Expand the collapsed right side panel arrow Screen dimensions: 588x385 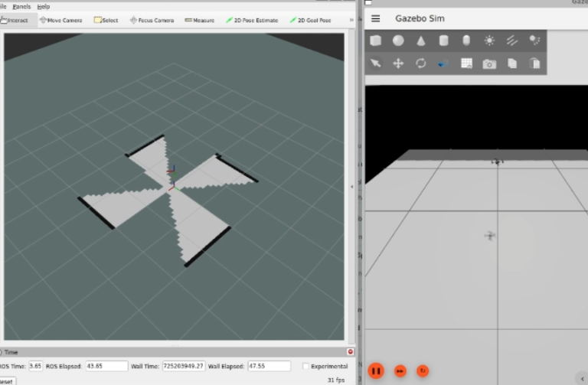tap(583, 378)
